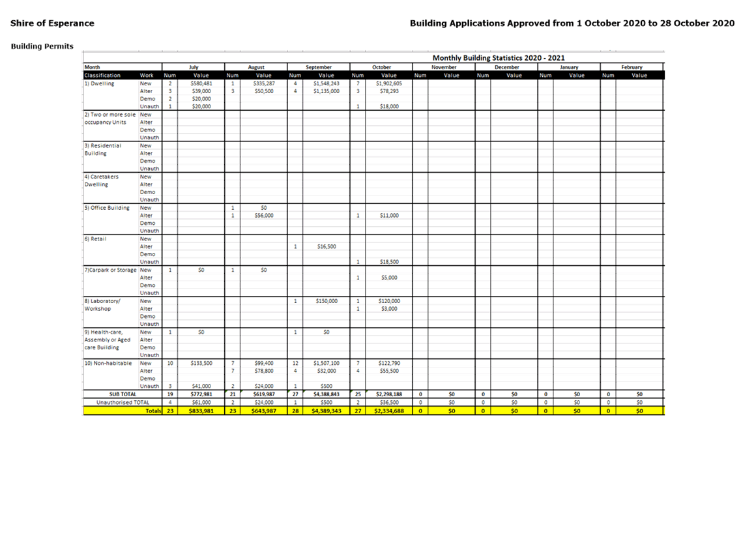Click the '3) Residential' classification label
Image resolution: width=756 pixels, height=535 pixels.
pos(103,145)
